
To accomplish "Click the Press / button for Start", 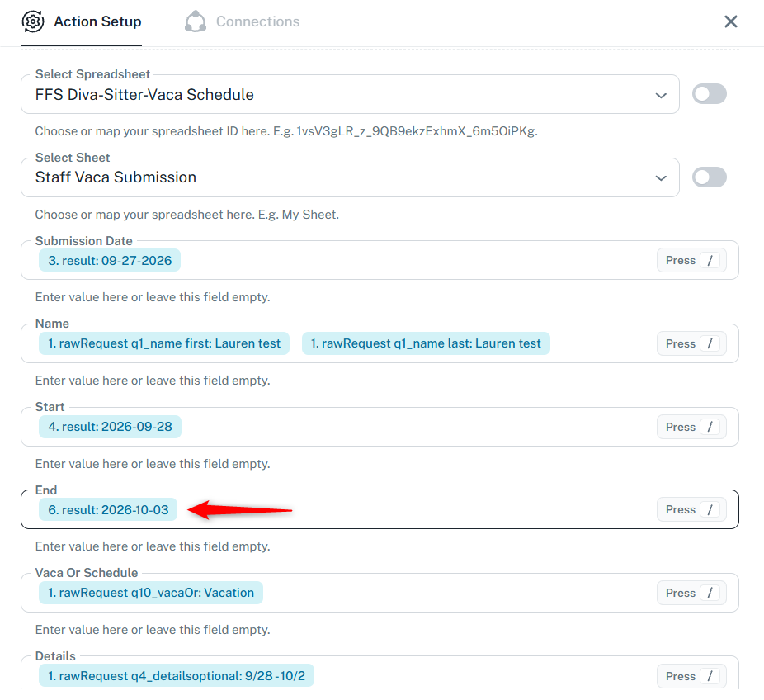I will click(x=691, y=427).
